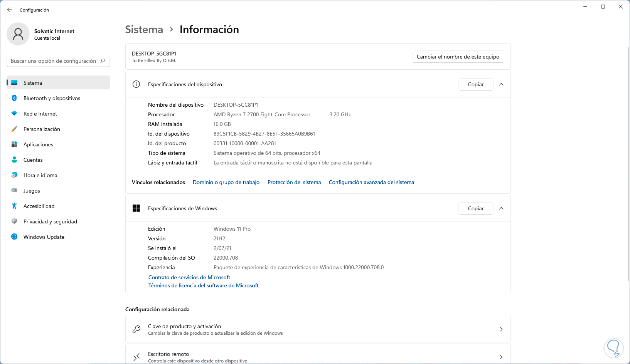
Task: Open the Juegos gamepad icon
Action: click(14, 191)
